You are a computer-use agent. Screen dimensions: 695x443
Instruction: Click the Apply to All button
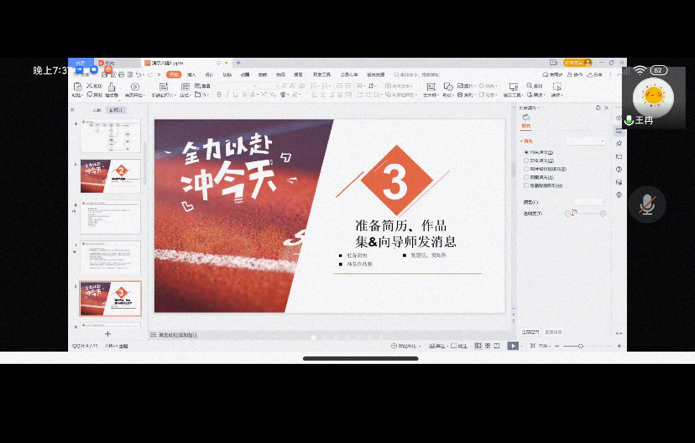(x=530, y=331)
